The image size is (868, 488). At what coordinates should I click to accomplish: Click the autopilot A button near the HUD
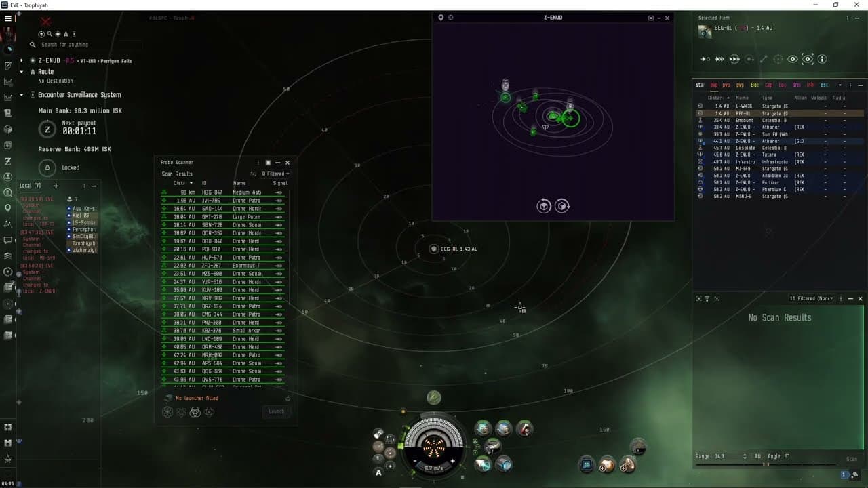(x=378, y=472)
